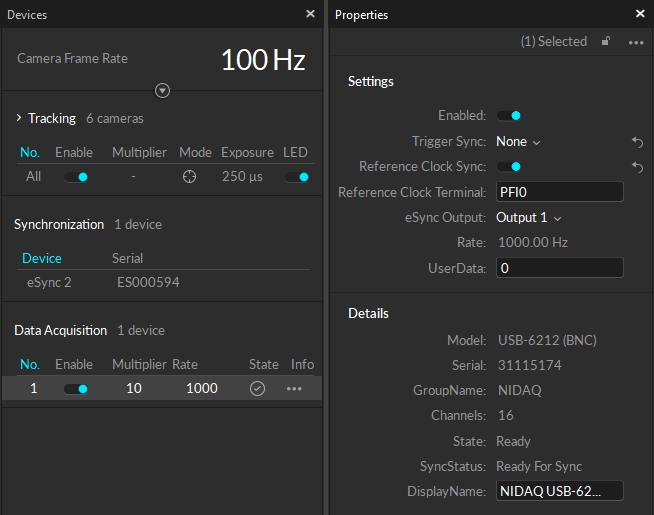The image size is (654, 515).
Task: Expand the Tracking cameras section
Action: 19,118
